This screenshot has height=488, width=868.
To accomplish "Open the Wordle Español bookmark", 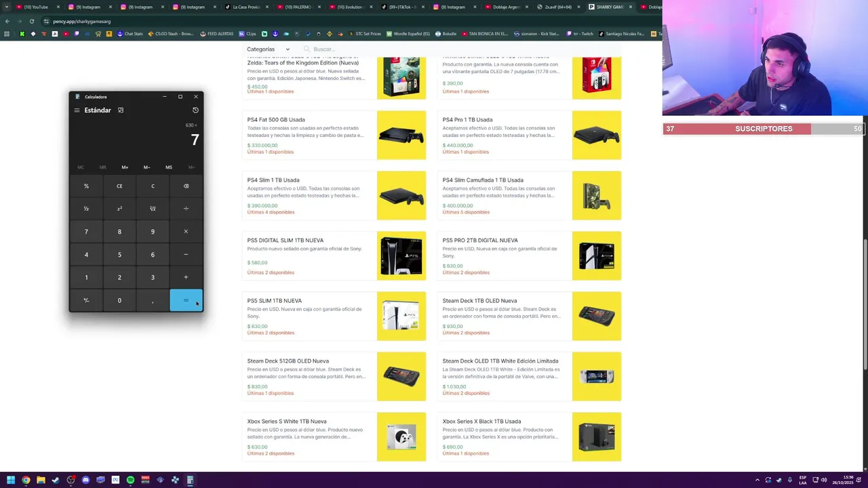I will [408, 34].
